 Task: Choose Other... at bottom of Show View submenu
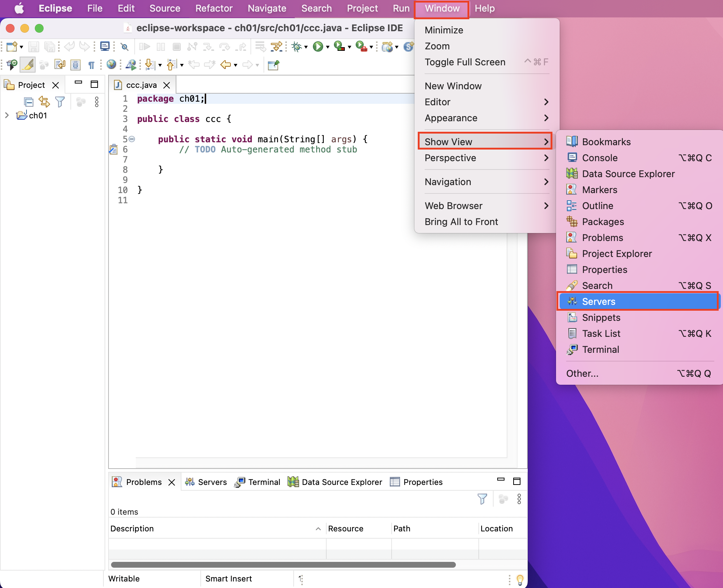click(582, 373)
